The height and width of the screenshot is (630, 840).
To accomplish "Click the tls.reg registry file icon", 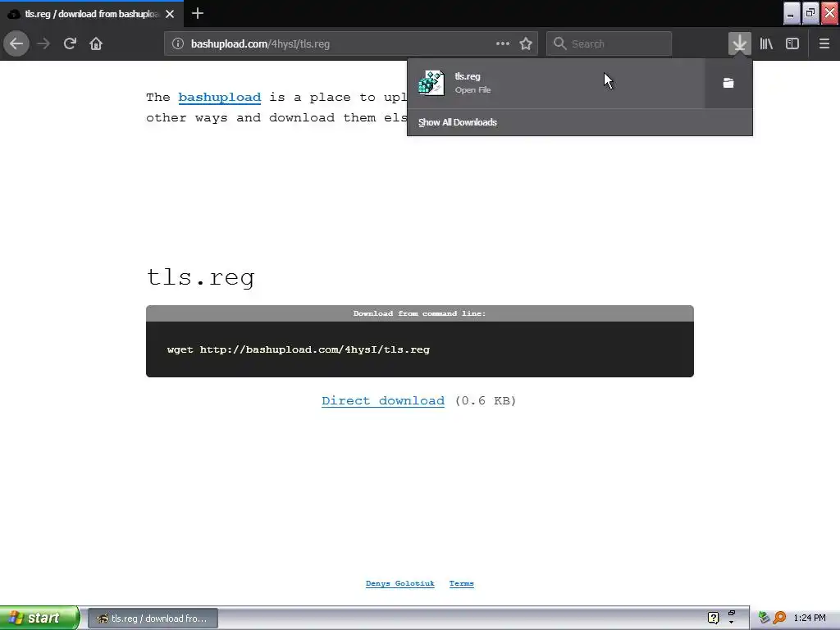I will point(431,83).
